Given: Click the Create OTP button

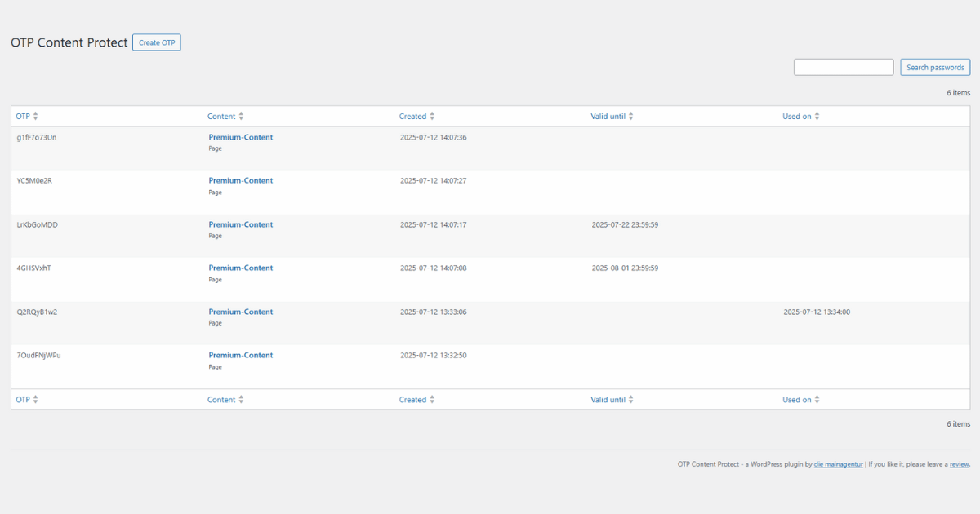Looking at the screenshot, I should [x=157, y=42].
